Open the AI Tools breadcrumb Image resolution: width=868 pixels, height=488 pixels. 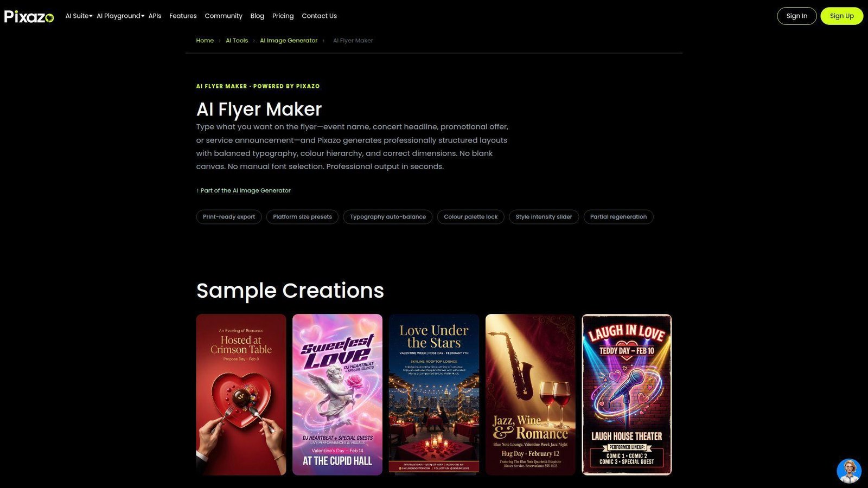tap(237, 41)
